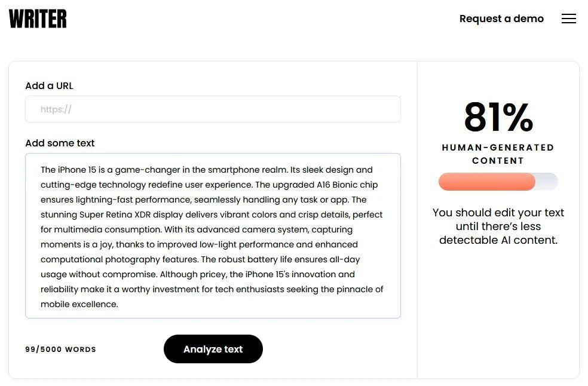Click the HUMAN-GENERATED CONTENT heading
Viewport: 588px width, 386px height.
click(498, 154)
